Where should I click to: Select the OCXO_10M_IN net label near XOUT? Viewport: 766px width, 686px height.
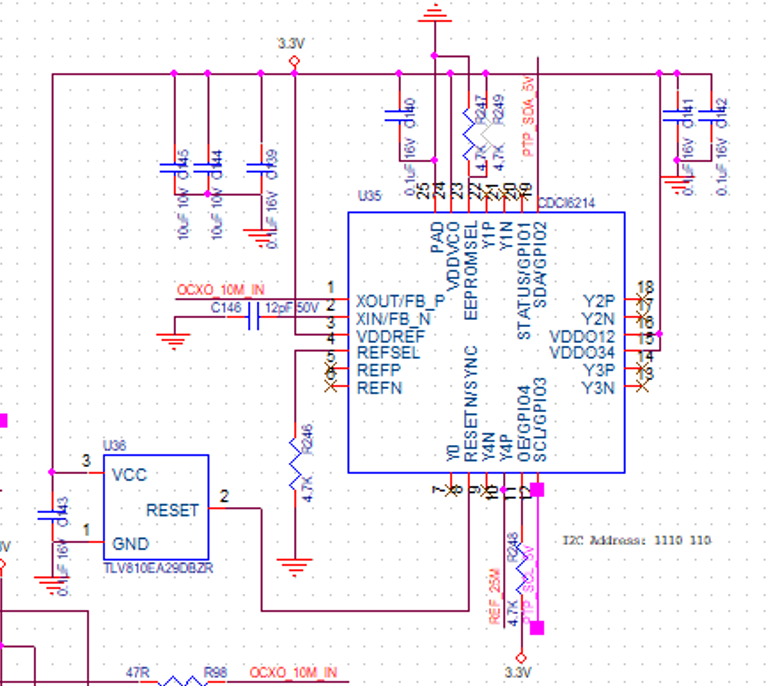(x=220, y=290)
